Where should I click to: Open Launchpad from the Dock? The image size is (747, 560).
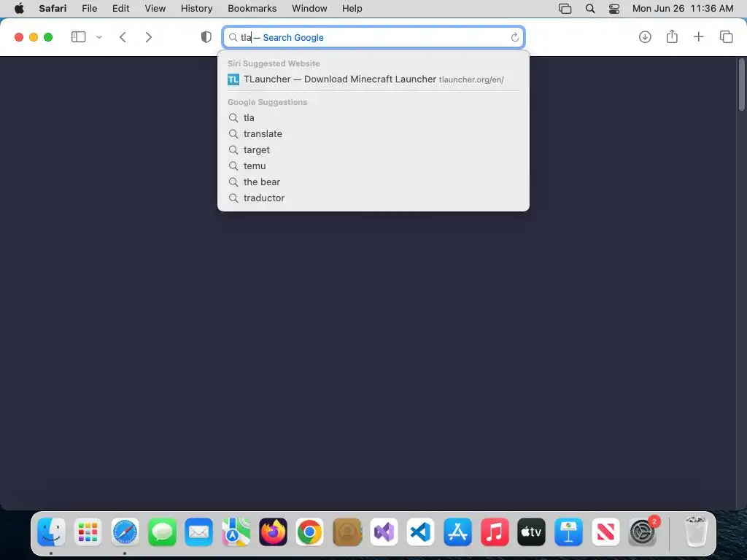point(88,532)
